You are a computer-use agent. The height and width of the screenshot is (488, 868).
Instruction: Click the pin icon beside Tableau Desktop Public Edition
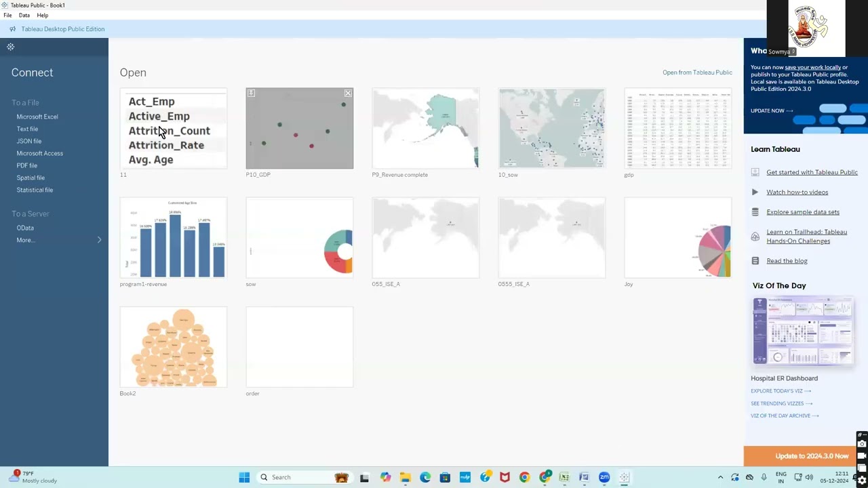tap(12, 29)
